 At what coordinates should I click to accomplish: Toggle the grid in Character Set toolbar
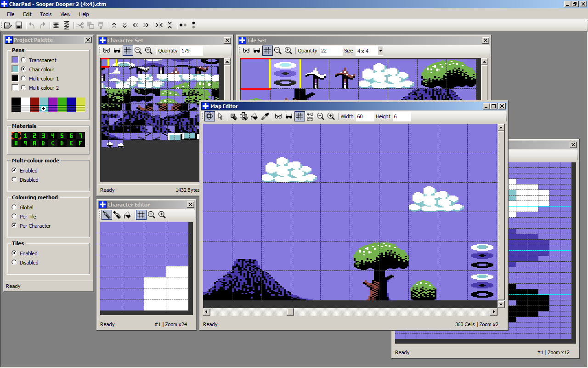pos(128,51)
